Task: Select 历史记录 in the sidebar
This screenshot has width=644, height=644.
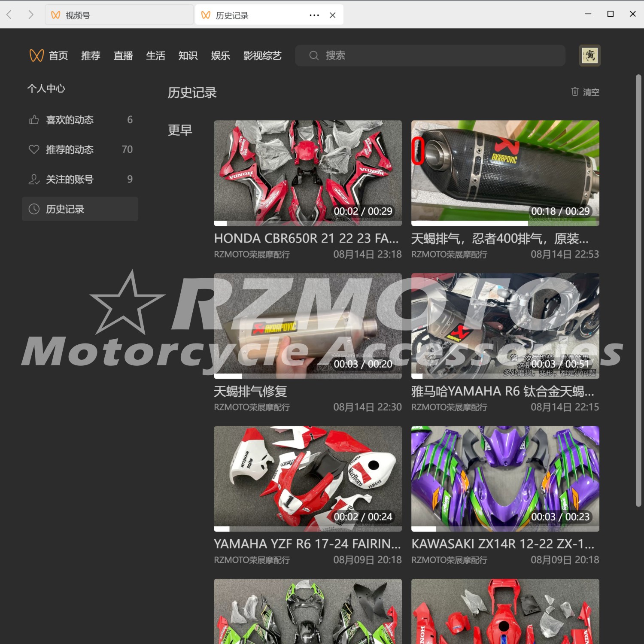Action: pos(80,209)
